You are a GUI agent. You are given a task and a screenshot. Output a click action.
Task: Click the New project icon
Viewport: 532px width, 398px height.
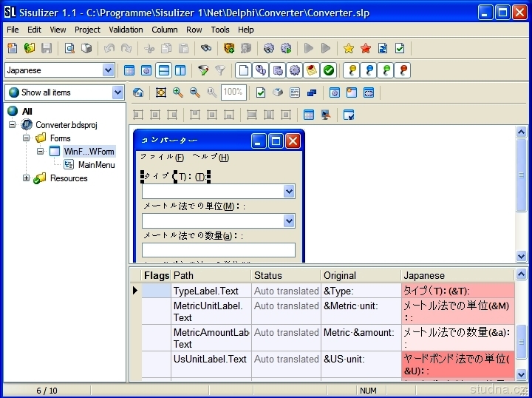tap(13, 49)
